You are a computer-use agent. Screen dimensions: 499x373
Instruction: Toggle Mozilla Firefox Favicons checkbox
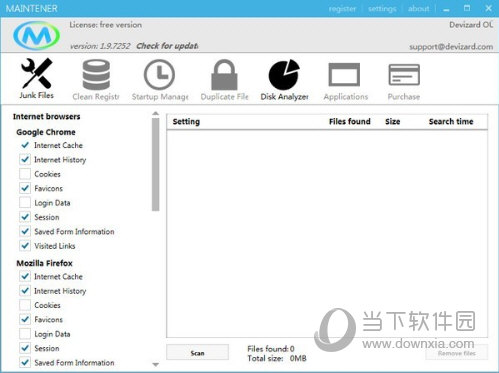25,319
